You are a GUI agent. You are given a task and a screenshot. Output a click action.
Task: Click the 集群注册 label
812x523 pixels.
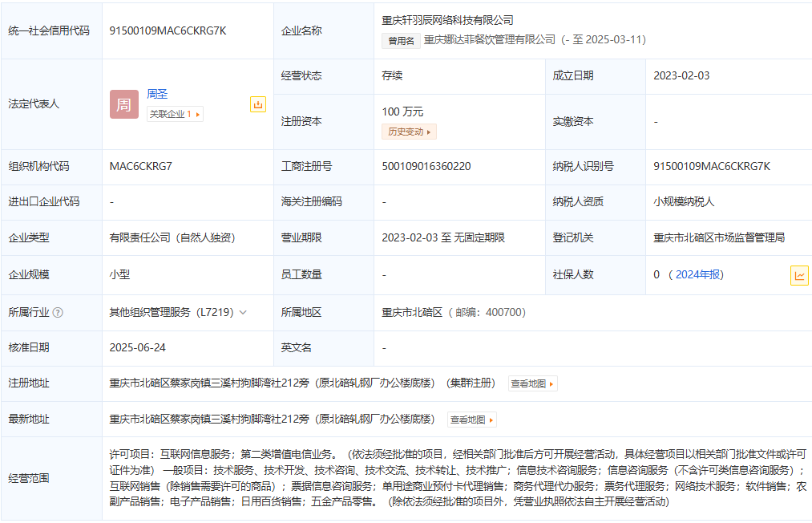471,383
